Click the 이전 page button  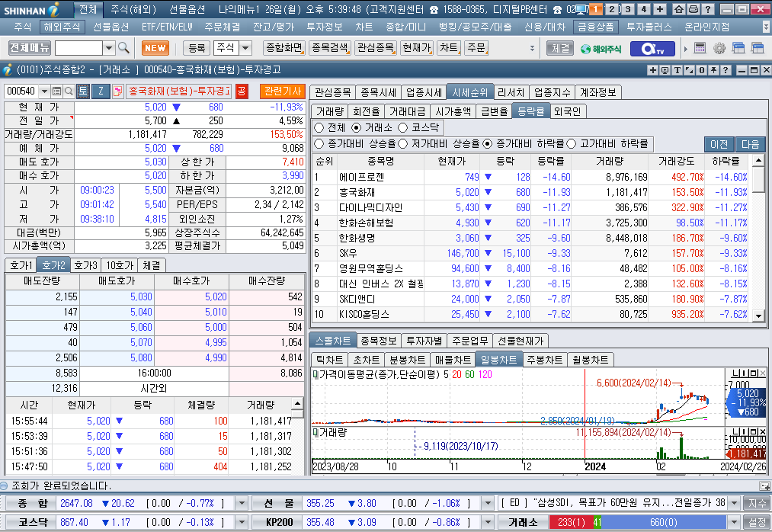[719, 144]
